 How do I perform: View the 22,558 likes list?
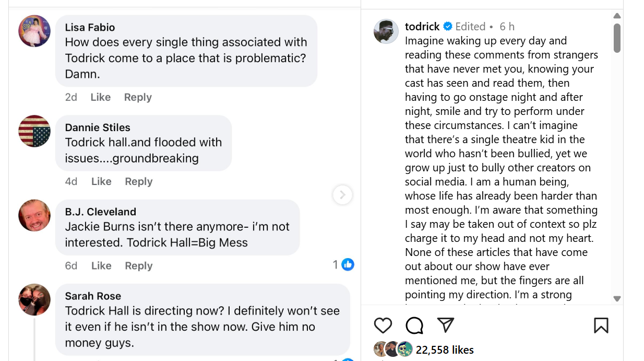tap(445, 350)
